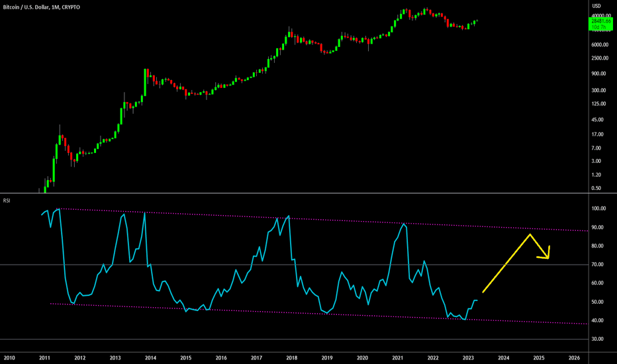
Task: Click the 1.20 price axis label
Action: (596, 175)
